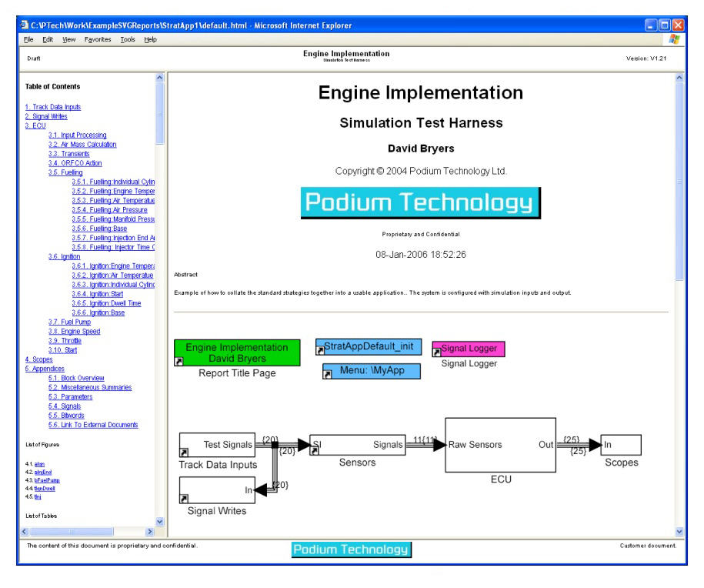Click main document scroll up arrow
Screen dimensions: 704x588
point(679,77)
